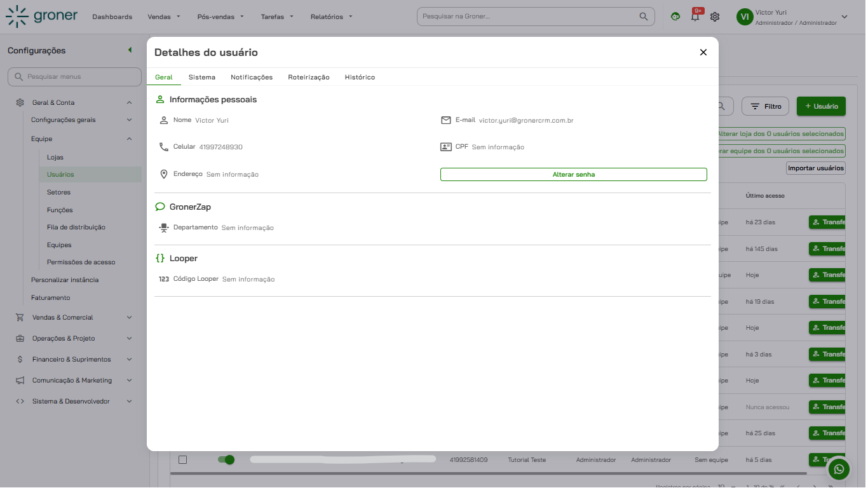The image size is (868, 488).
Task: Click the Filtro button
Action: point(766,106)
